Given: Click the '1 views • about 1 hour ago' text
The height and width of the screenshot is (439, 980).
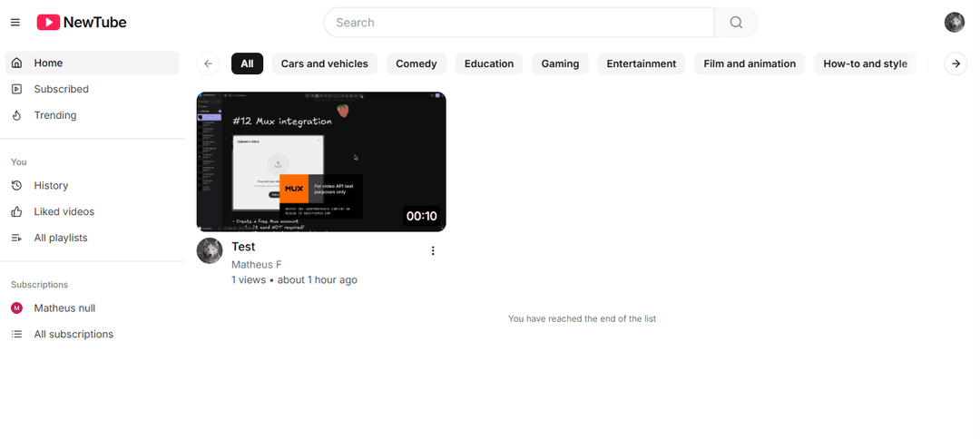Looking at the screenshot, I should coord(294,279).
